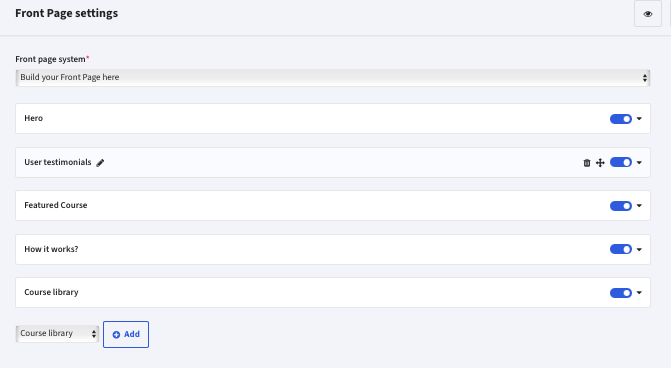Turn off User testimonials toggle
This screenshot has width=671, height=368.
[621, 162]
